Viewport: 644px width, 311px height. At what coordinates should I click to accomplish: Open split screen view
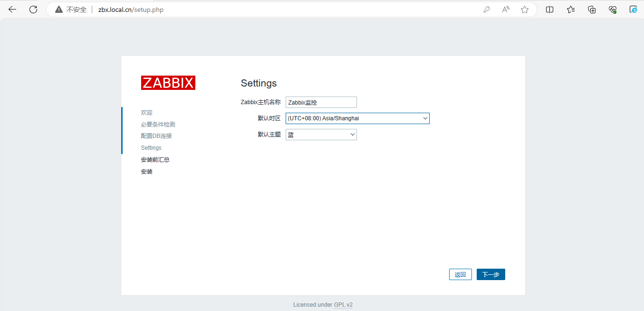550,10
